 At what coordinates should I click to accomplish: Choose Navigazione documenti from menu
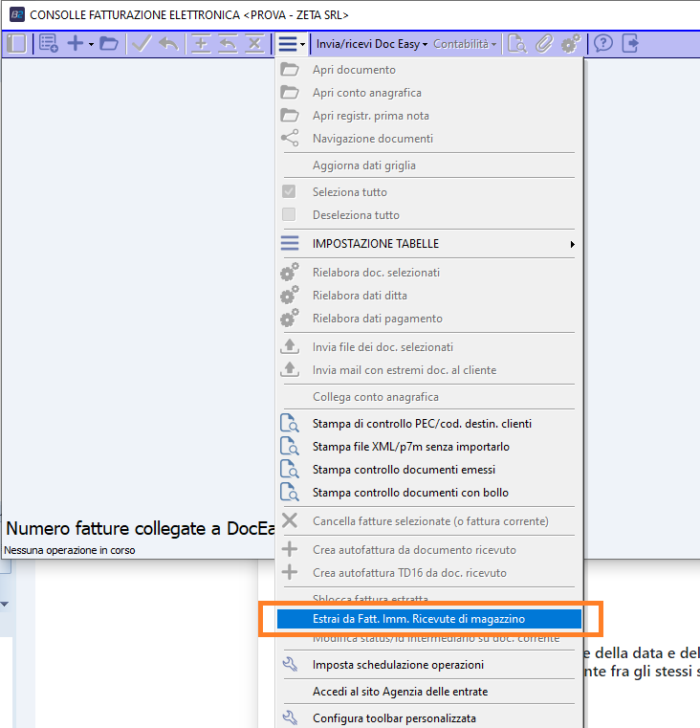click(429, 139)
